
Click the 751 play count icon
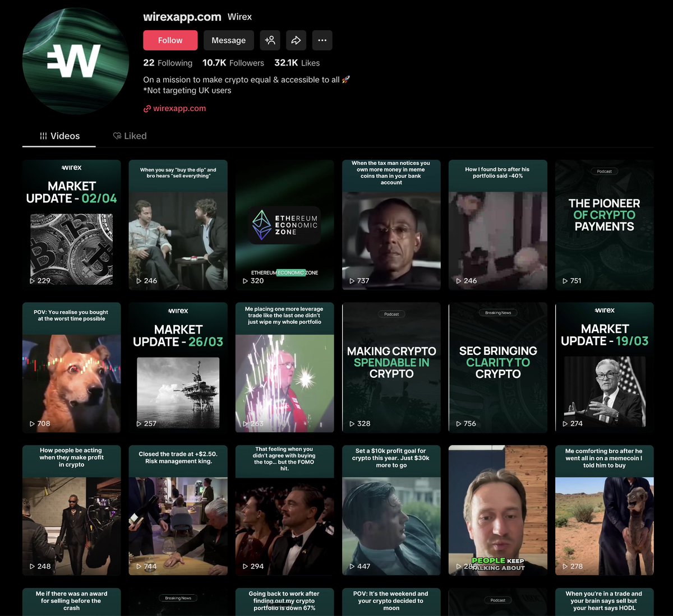tap(565, 281)
